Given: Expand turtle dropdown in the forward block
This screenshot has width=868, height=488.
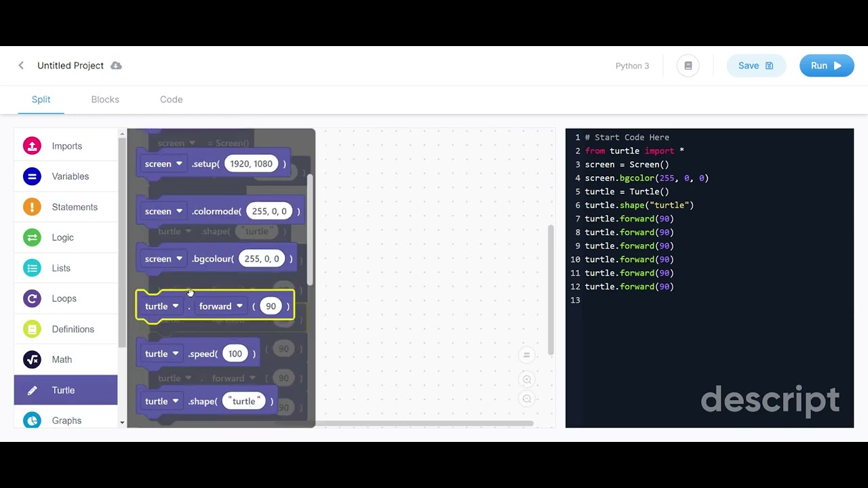Looking at the screenshot, I should pyautogui.click(x=162, y=306).
